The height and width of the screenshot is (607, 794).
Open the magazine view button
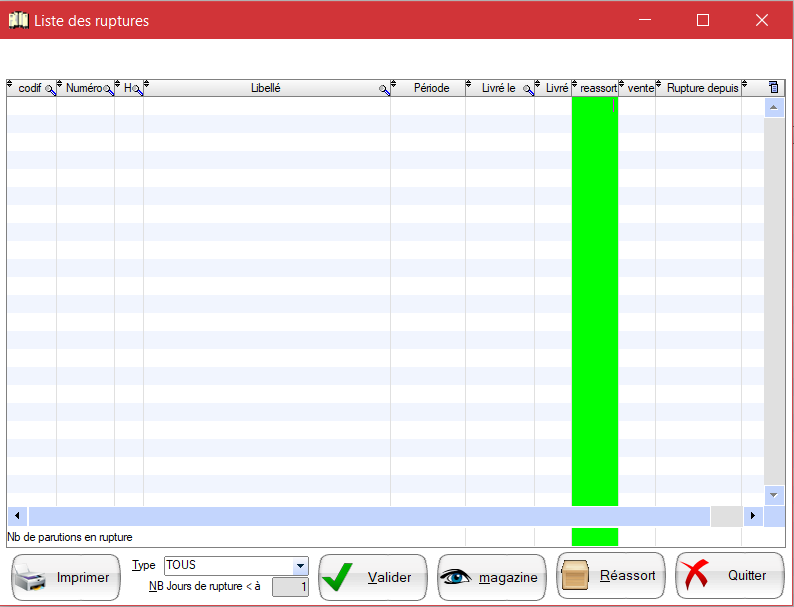coord(492,577)
